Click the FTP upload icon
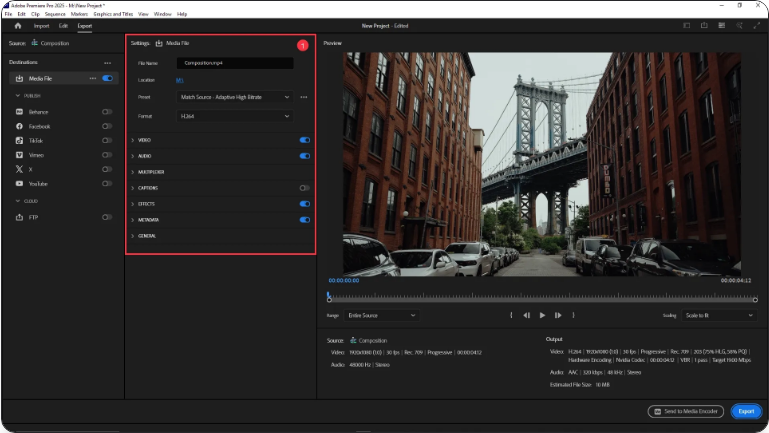This screenshot has height=433, width=769. coord(20,217)
